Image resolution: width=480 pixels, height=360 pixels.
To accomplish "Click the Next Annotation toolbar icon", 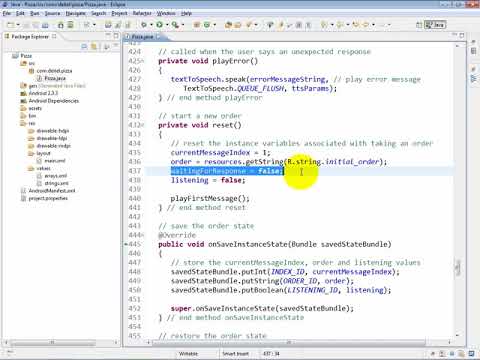I will click(324, 25).
